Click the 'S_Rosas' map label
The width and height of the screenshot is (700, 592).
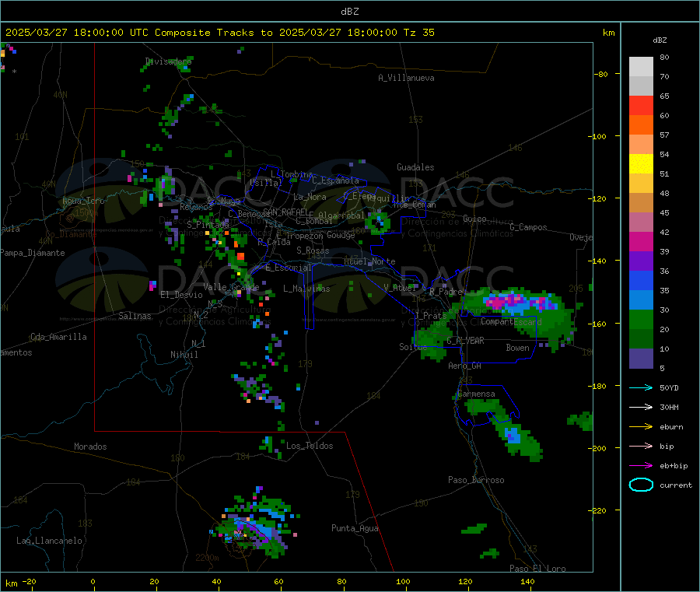click(x=313, y=251)
